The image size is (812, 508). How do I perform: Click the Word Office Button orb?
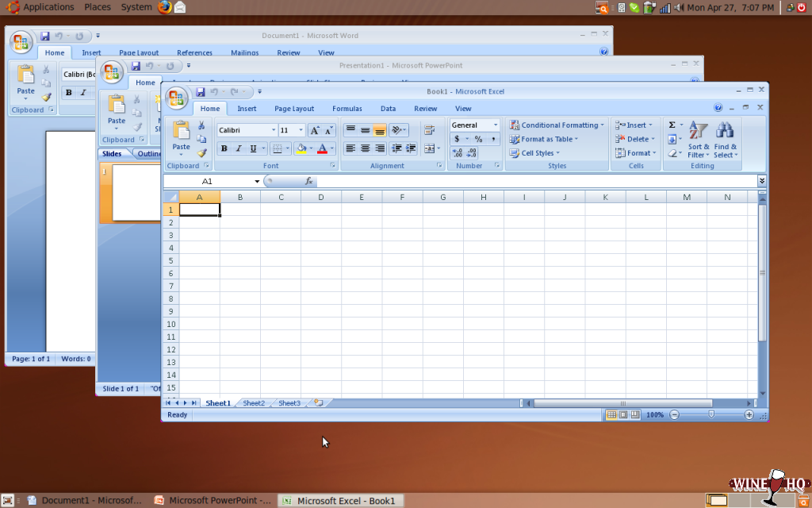[21, 43]
